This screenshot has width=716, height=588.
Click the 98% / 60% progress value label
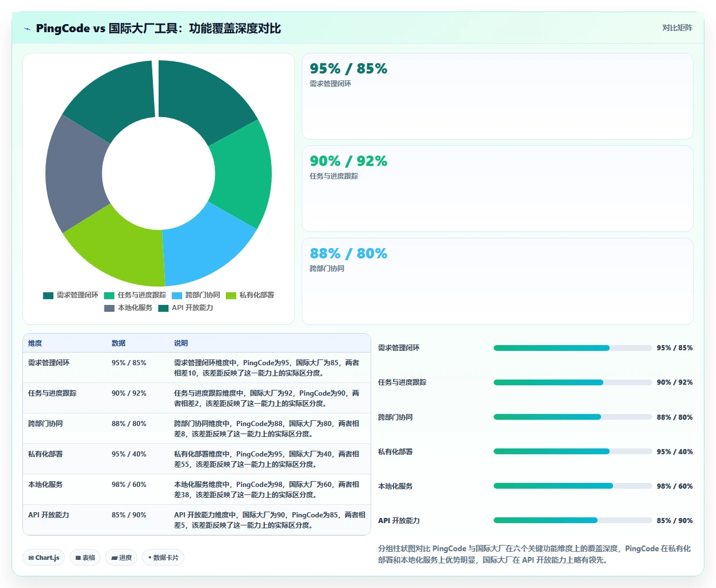pyautogui.click(x=675, y=486)
